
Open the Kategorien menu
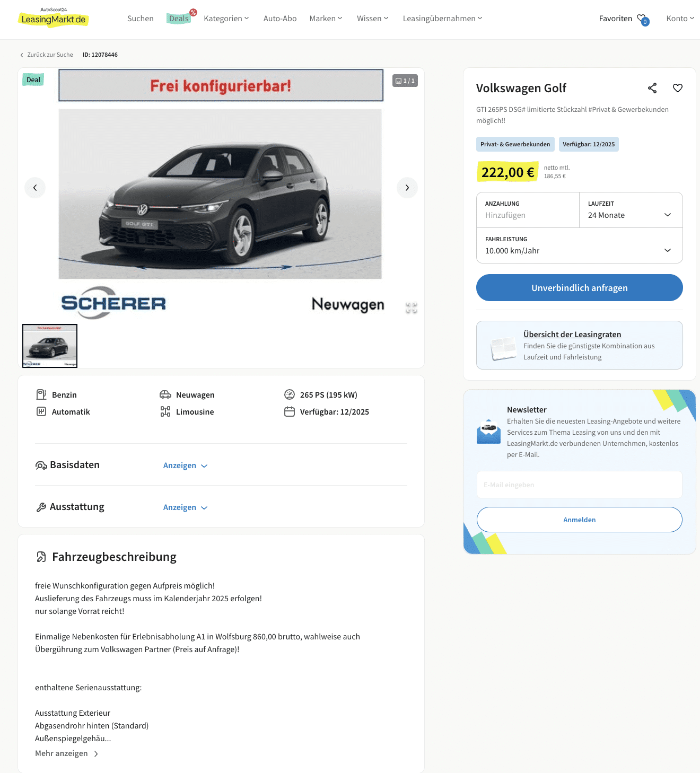226,19
